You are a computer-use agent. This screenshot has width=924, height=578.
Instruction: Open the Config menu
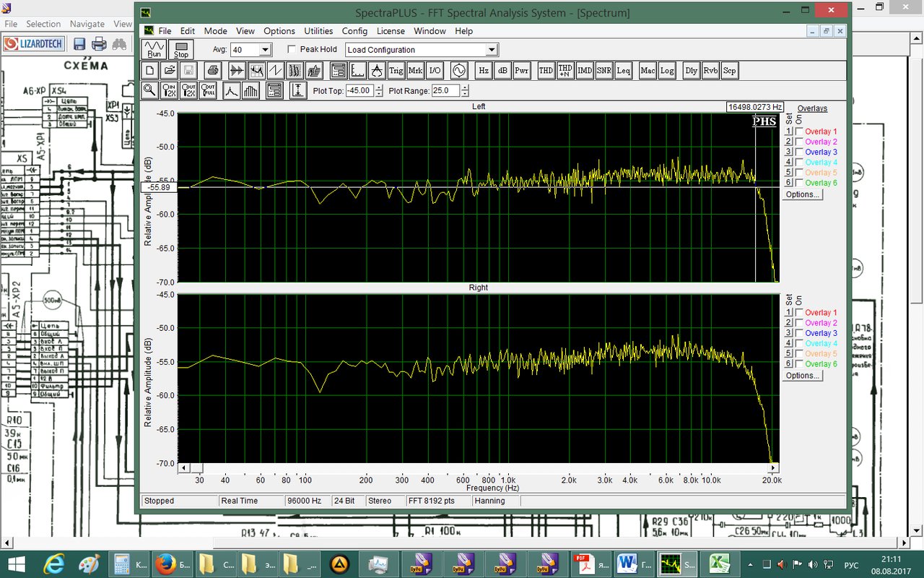(354, 31)
